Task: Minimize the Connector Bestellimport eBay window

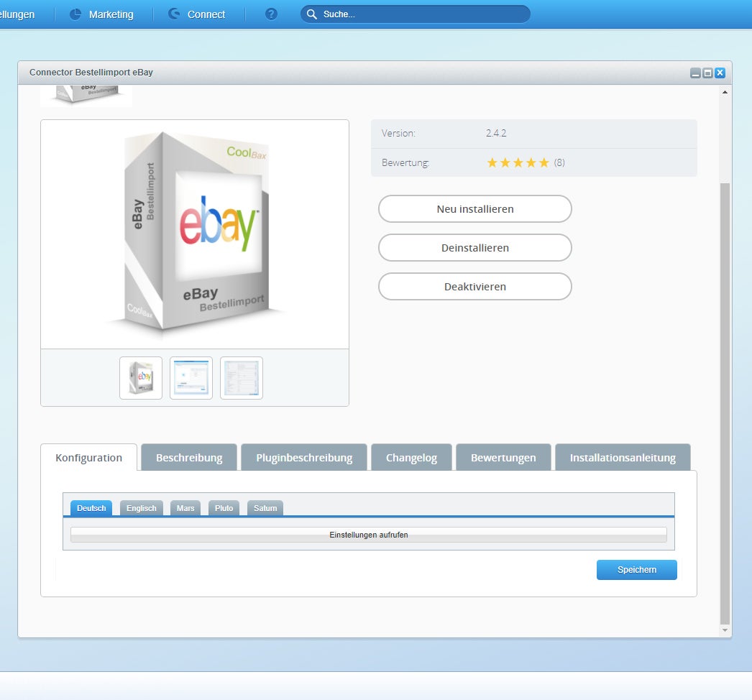Action: tap(695, 73)
